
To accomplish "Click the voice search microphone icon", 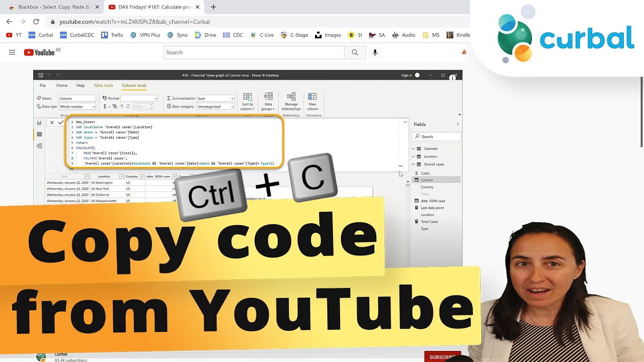I will click(x=375, y=52).
